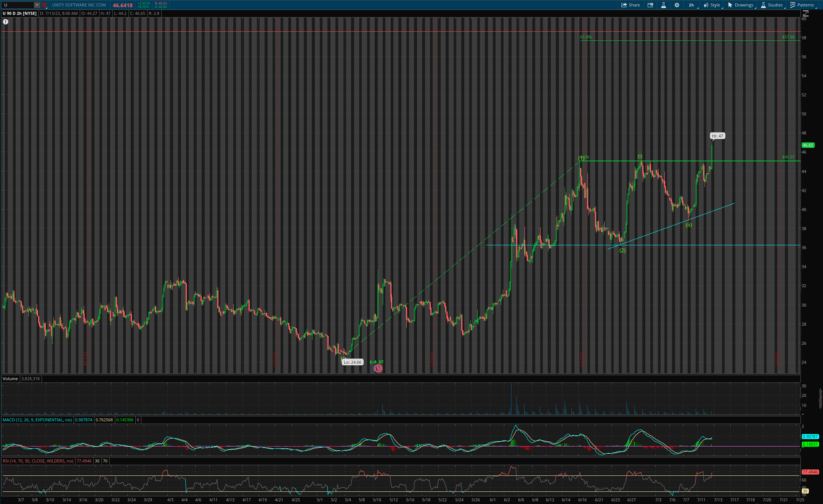
Task: Click the exclamation notification icon on chart
Action: point(6,22)
